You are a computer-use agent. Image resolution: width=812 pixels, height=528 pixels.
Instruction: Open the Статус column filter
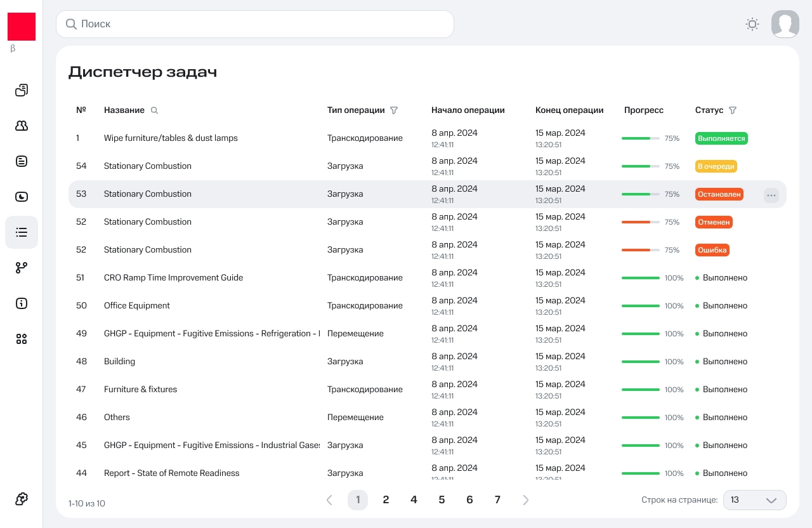[733, 110]
